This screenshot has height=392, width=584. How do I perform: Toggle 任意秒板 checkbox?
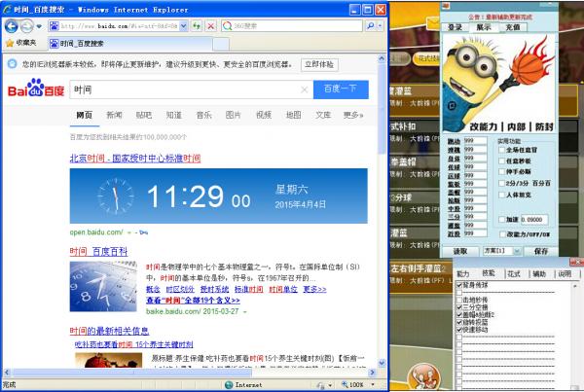click(501, 160)
